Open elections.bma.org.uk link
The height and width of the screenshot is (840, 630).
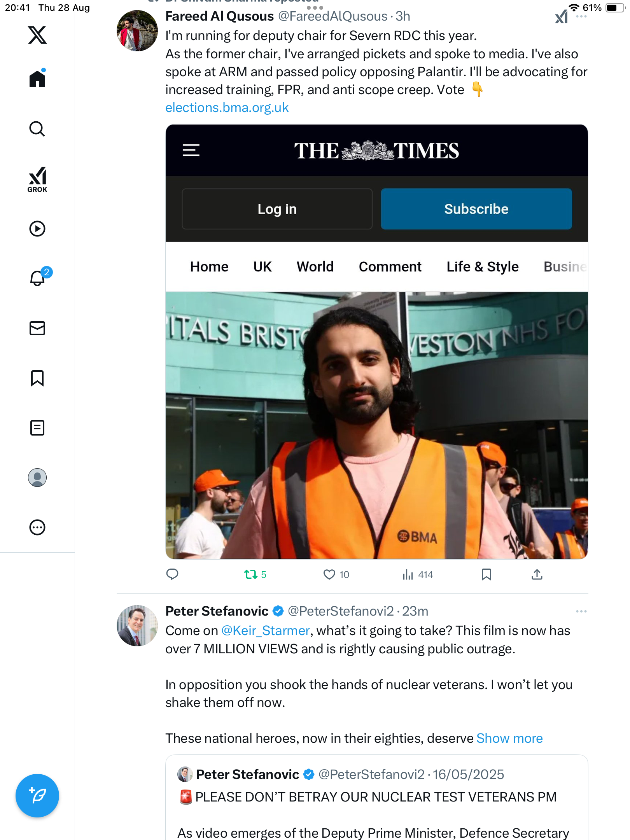(x=227, y=108)
